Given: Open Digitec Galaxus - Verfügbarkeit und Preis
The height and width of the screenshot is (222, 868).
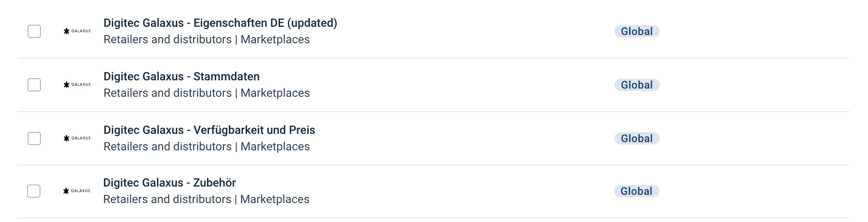Looking at the screenshot, I should click(209, 130).
